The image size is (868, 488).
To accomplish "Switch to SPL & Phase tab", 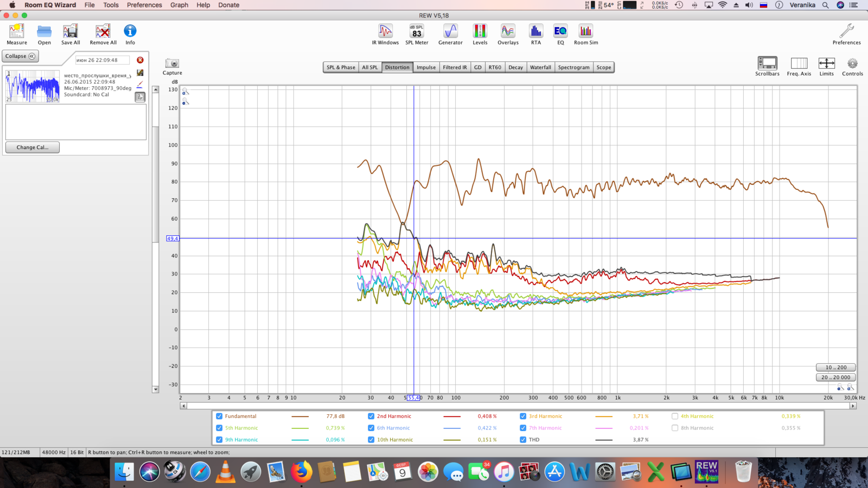I will point(341,67).
